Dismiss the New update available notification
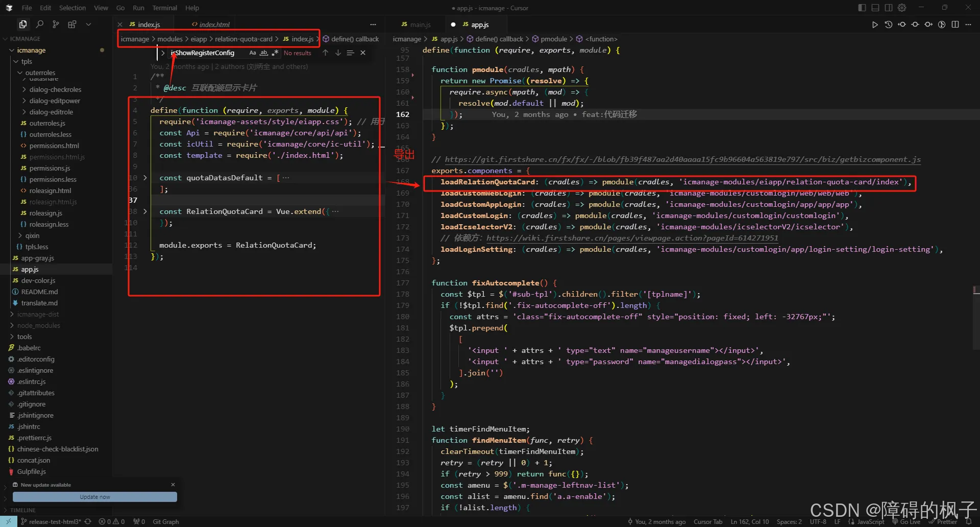Image resolution: width=980 pixels, height=527 pixels. click(x=173, y=485)
